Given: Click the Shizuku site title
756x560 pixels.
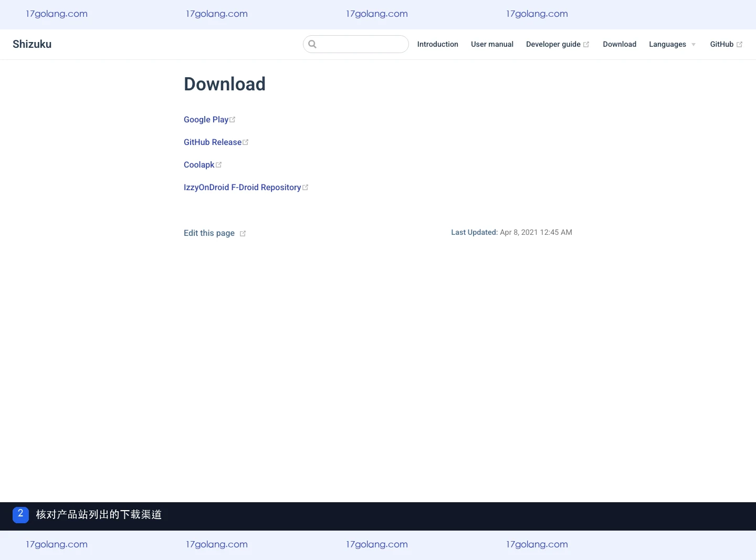Looking at the screenshot, I should click(x=32, y=44).
